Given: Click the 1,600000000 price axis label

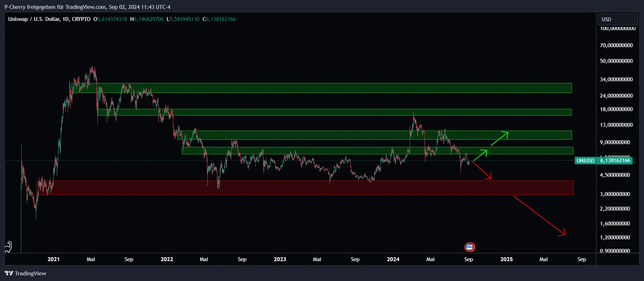Looking at the screenshot, I should tap(615, 224).
